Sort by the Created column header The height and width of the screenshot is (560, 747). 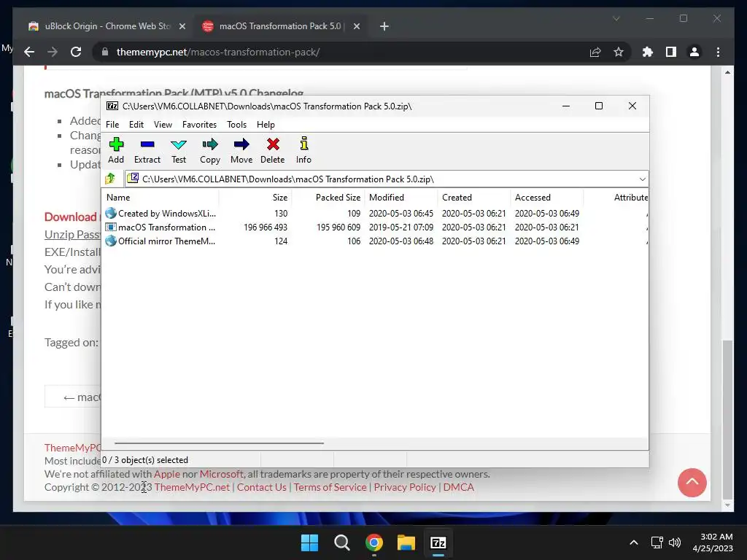coord(474,197)
